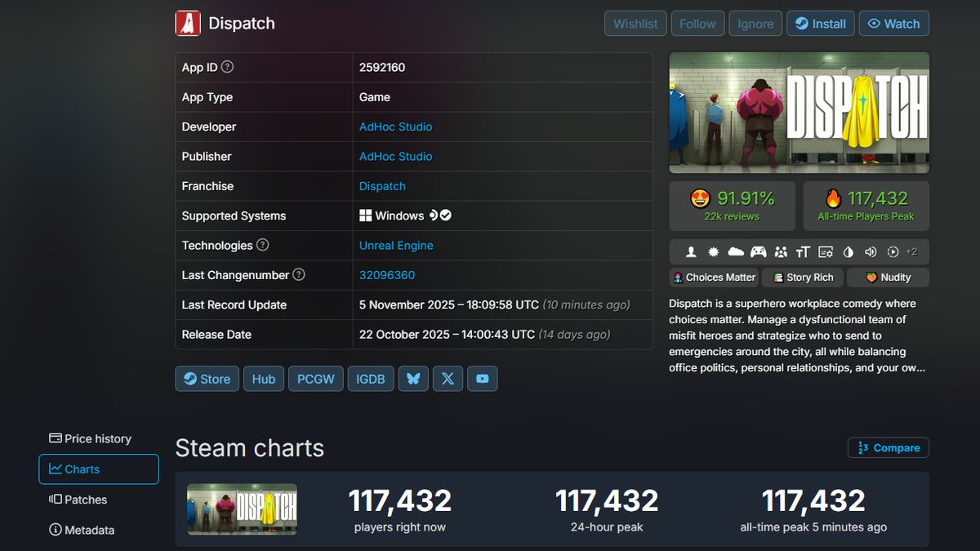Open the PCGW link button
This screenshot has width=980, height=551.
[316, 379]
